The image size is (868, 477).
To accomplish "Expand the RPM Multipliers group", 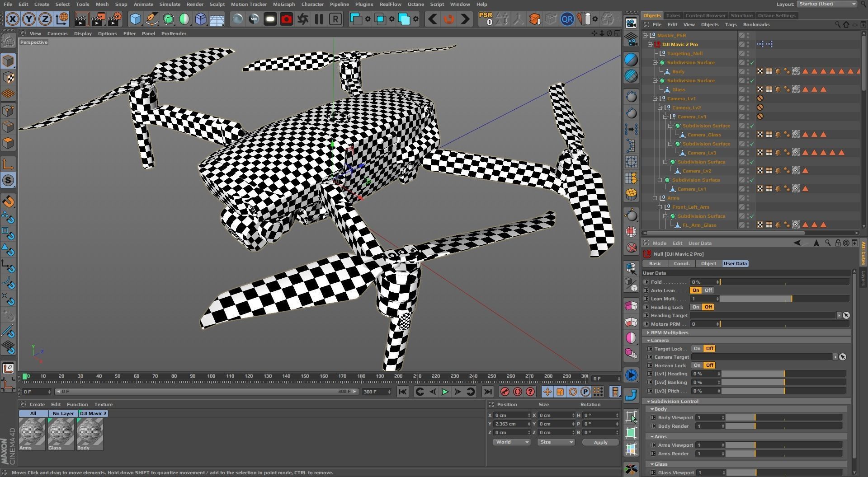I will click(648, 333).
